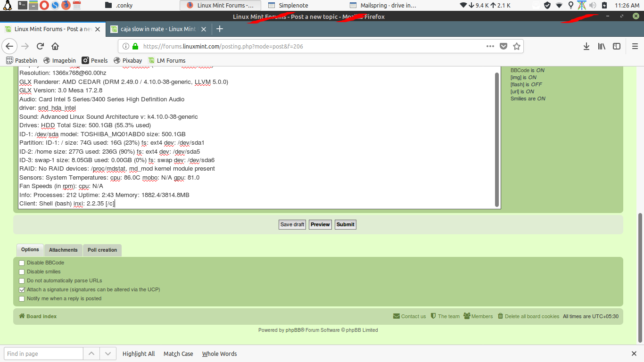Click the network speed monitor applet
Image resolution: width=644 pixels, height=362 pixels.
point(485,6)
